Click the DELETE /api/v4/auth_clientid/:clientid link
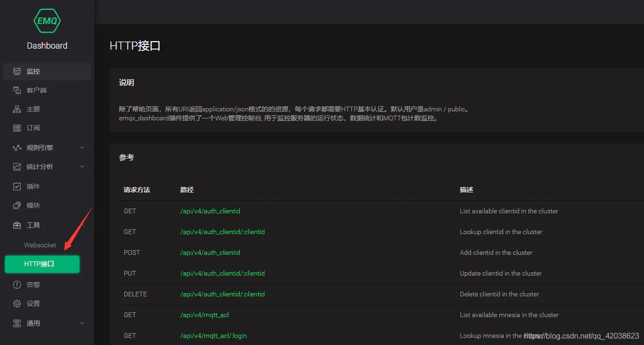This screenshot has width=644, height=345. coord(222,294)
